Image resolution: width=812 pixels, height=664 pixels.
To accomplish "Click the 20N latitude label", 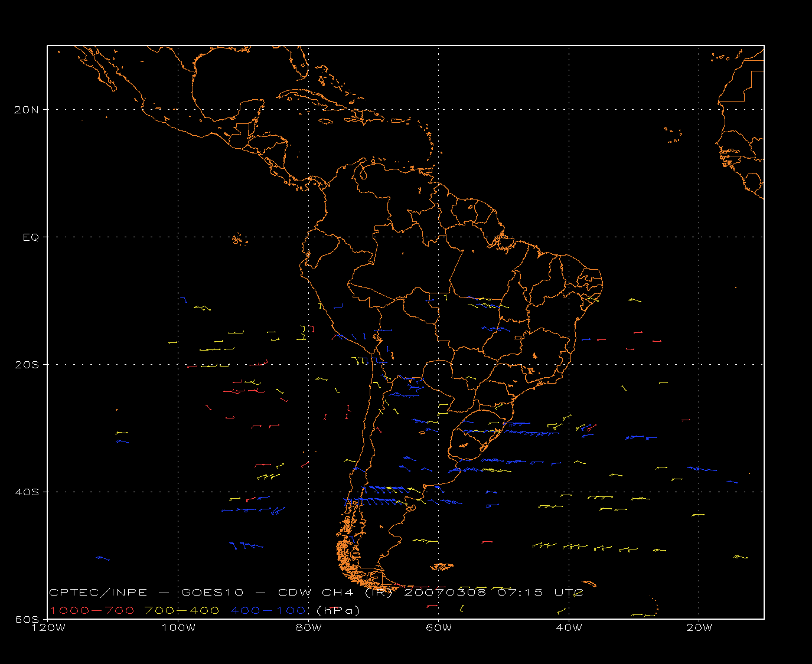I will 27,110.
